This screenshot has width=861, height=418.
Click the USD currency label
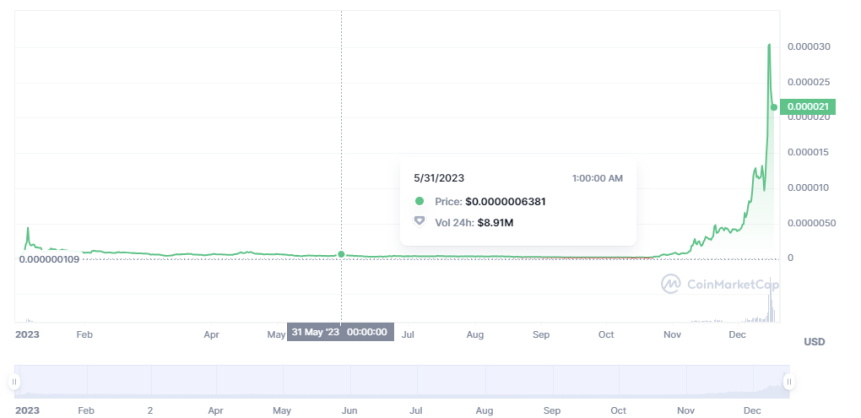(814, 342)
